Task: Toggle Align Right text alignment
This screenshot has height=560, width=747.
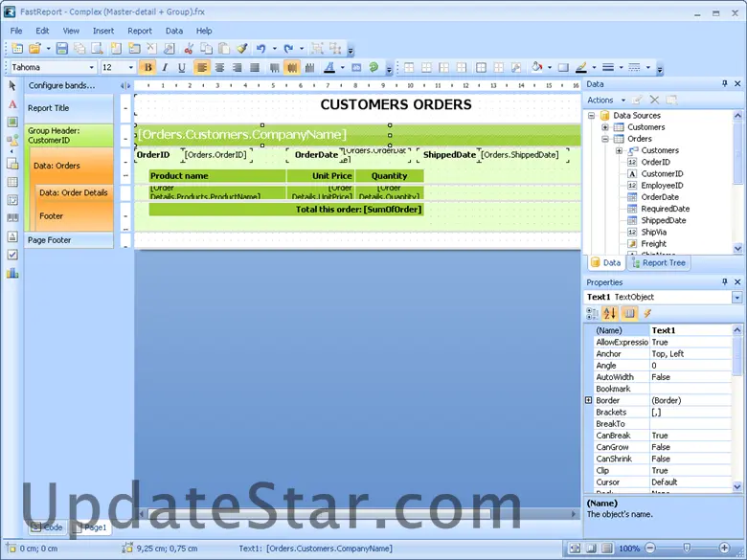Action: pos(237,68)
